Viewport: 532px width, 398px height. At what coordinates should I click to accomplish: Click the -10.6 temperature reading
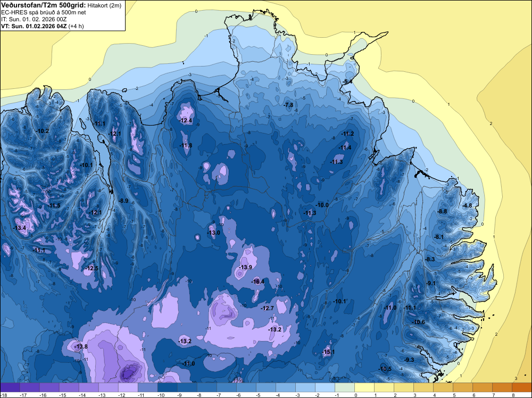pyautogui.click(x=419, y=322)
